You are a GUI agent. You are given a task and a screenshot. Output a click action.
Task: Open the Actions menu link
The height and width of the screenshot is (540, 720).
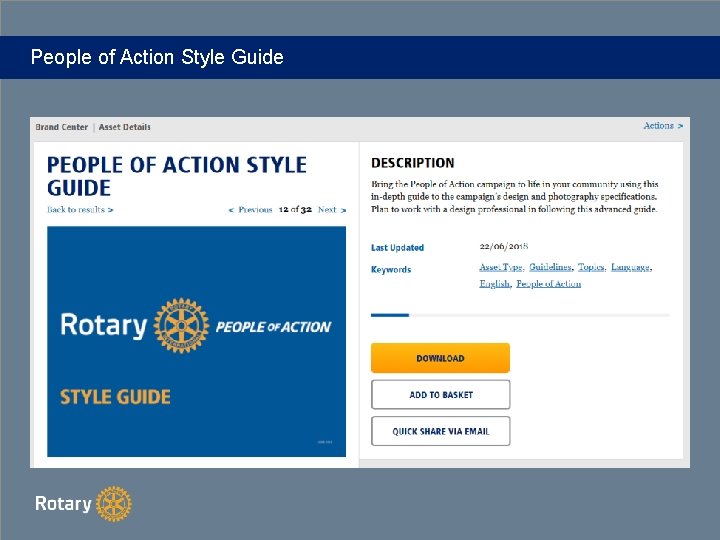pos(663,126)
